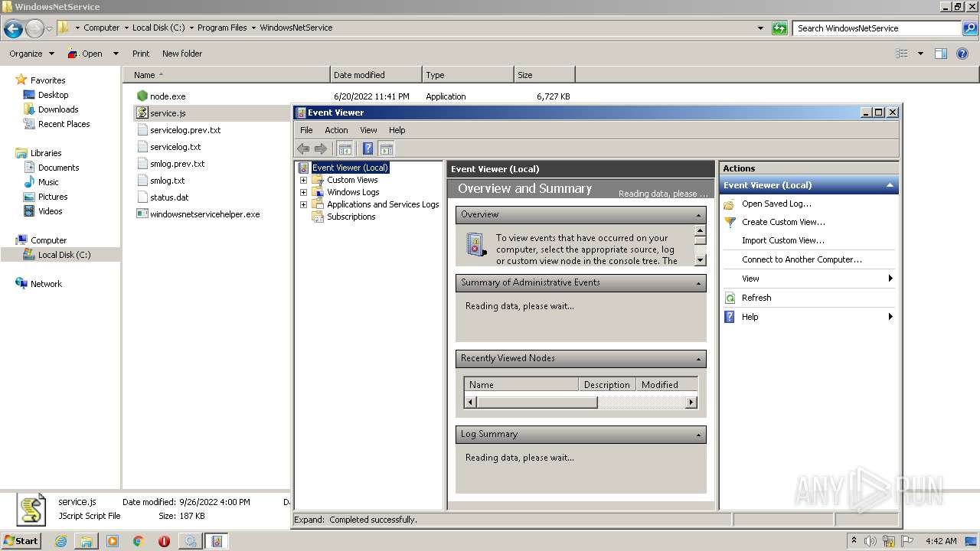Select servicelog.txt file
Screen dimensions: 980x551
(175, 147)
